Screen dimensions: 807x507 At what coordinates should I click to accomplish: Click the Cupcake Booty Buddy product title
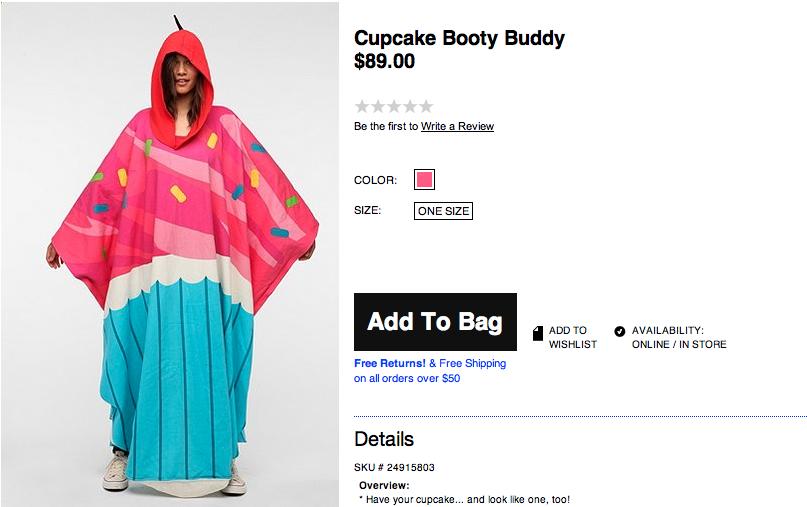(459, 39)
